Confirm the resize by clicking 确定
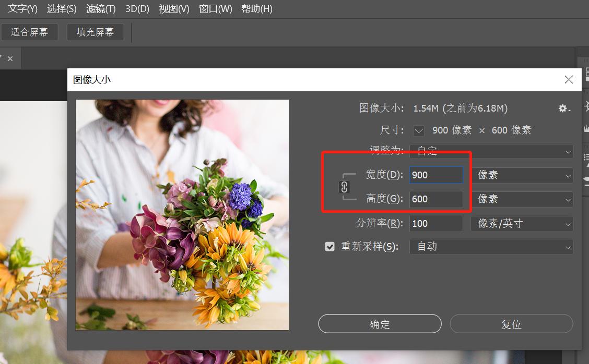Viewport: 589px width, 364px height. point(380,323)
